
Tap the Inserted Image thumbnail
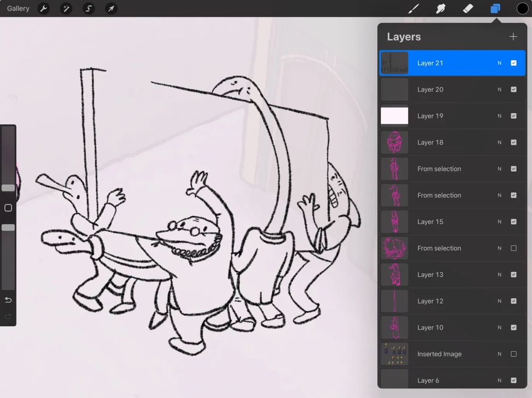[x=394, y=354]
